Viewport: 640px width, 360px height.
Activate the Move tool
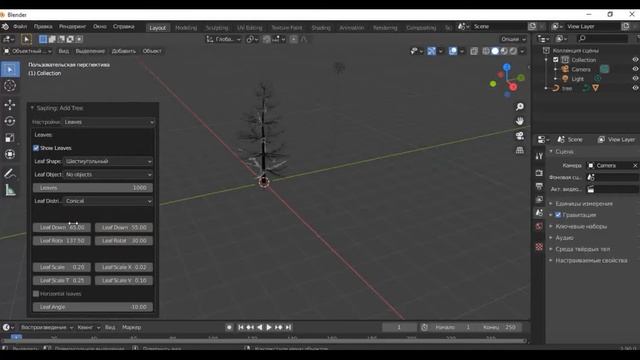(x=10, y=104)
